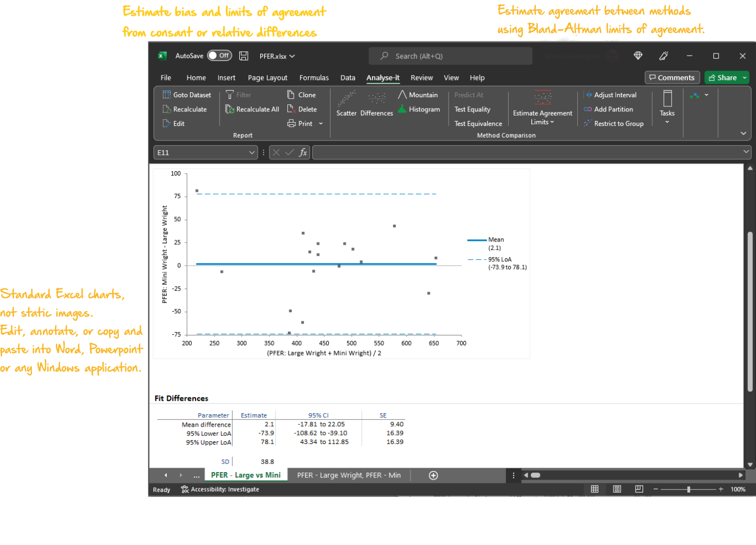Image resolution: width=756 pixels, height=545 pixels.
Task: Click the Clone button
Action: (301, 95)
